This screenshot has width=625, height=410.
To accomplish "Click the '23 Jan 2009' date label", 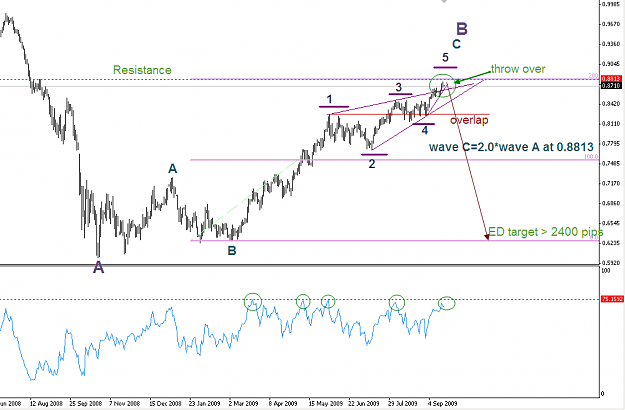I will coord(205,403).
